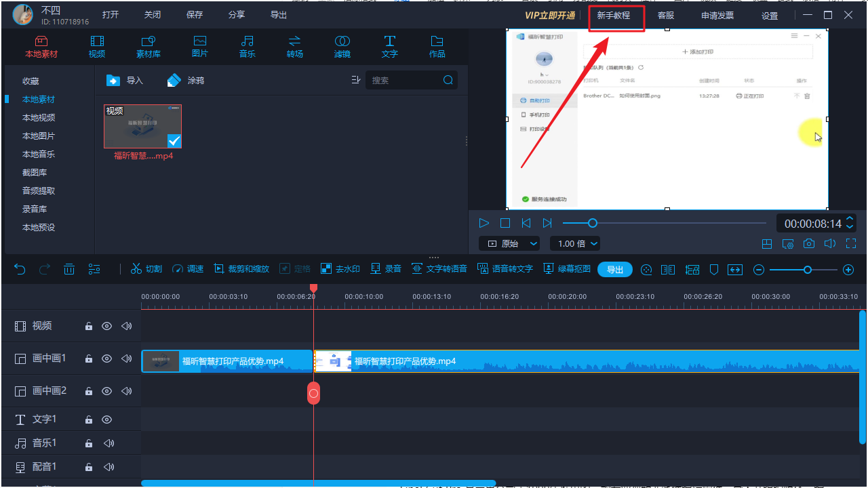Enter fullscreen preview

[x=851, y=244]
